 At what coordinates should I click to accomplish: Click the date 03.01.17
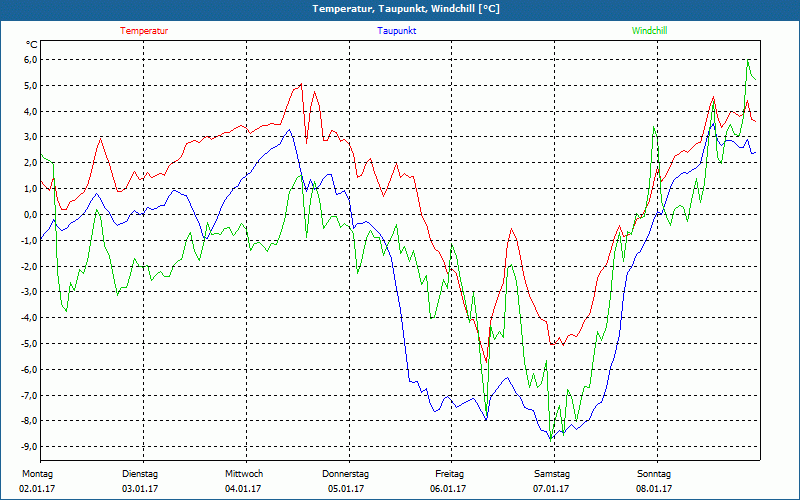(x=140, y=489)
